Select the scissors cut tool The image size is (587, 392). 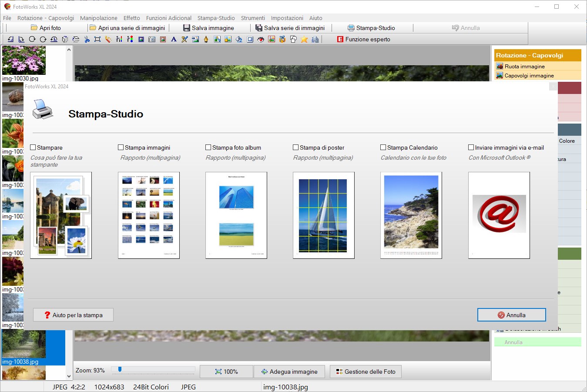[x=87, y=39]
